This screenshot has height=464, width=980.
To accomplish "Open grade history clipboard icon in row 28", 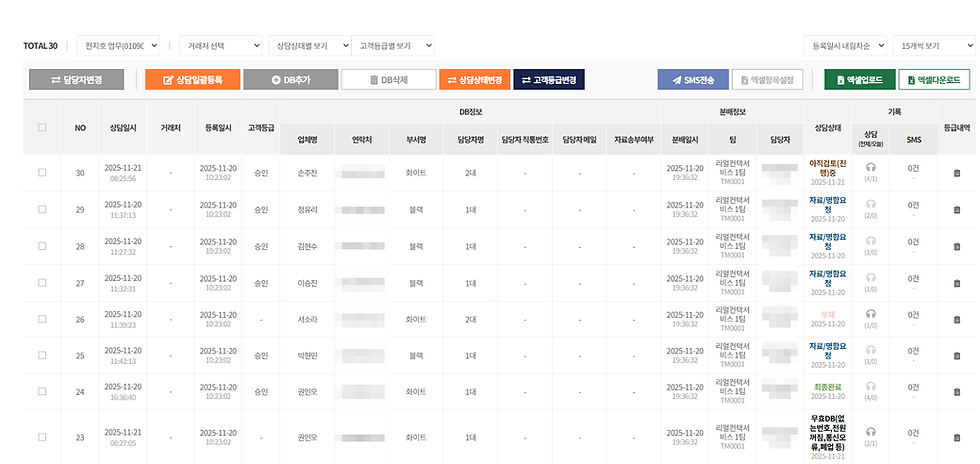I will point(957,246).
